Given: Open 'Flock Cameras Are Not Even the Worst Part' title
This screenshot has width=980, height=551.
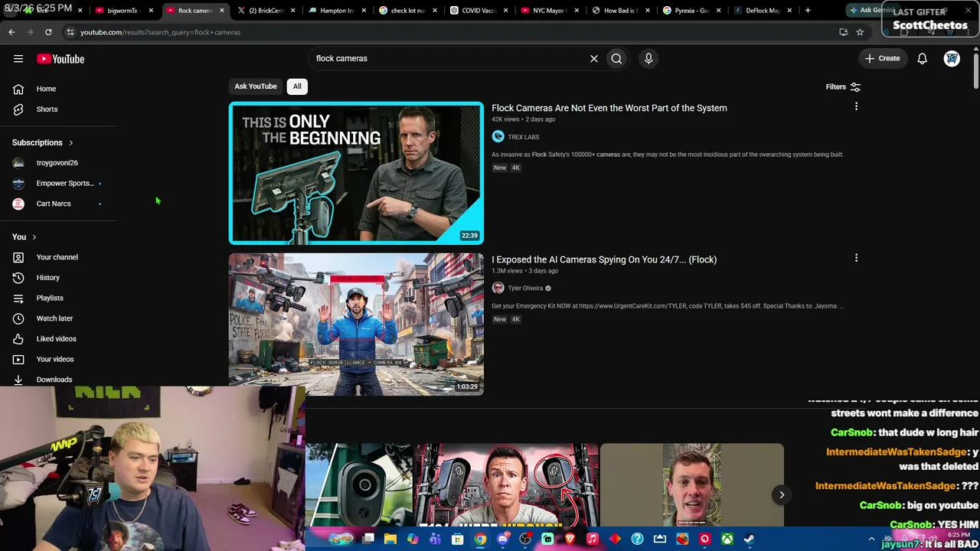Looking at the screenshot, I should (609, 108).
